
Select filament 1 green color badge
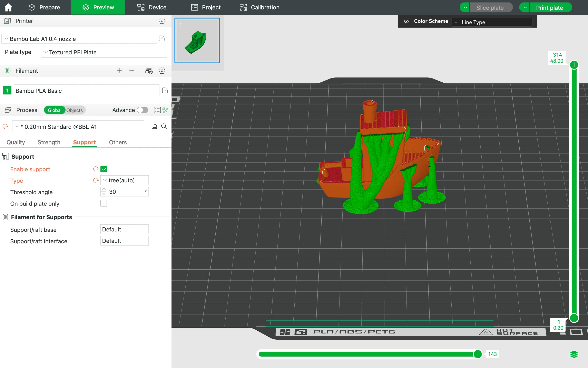(x=7, y=91)
